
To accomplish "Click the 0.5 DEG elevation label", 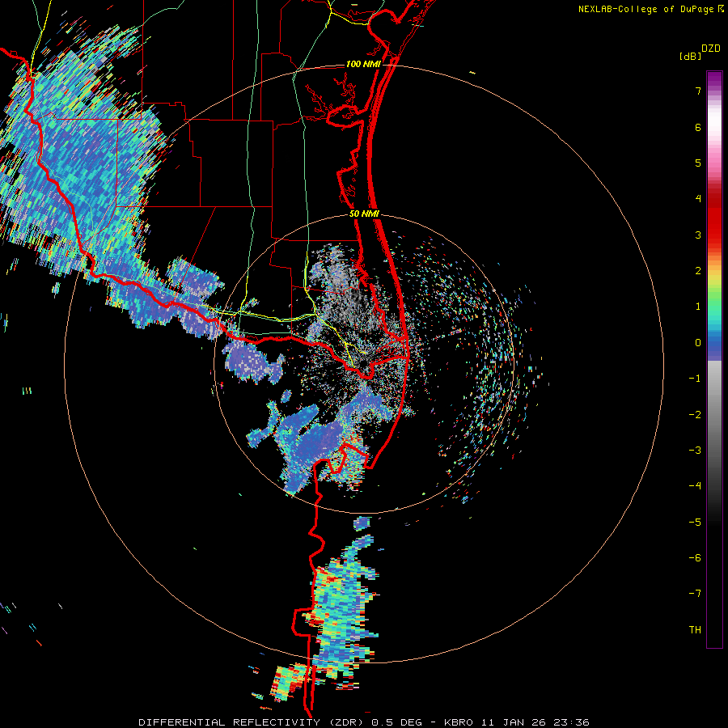I will pos(396,722).
